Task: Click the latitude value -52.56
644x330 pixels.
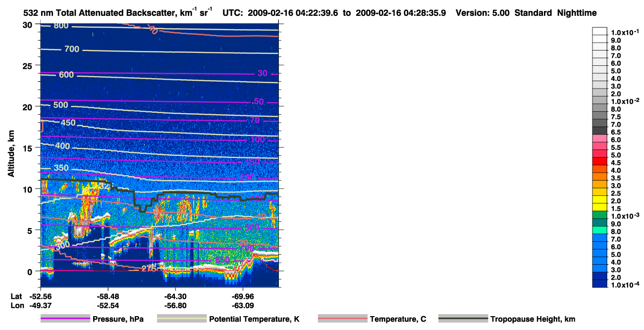Action: [40, 296]
